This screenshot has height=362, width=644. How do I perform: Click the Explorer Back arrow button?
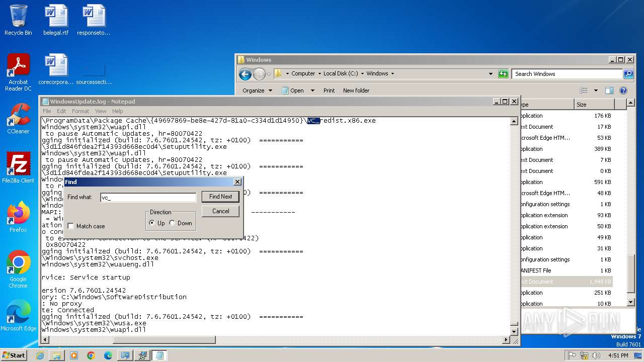(245, 74)
